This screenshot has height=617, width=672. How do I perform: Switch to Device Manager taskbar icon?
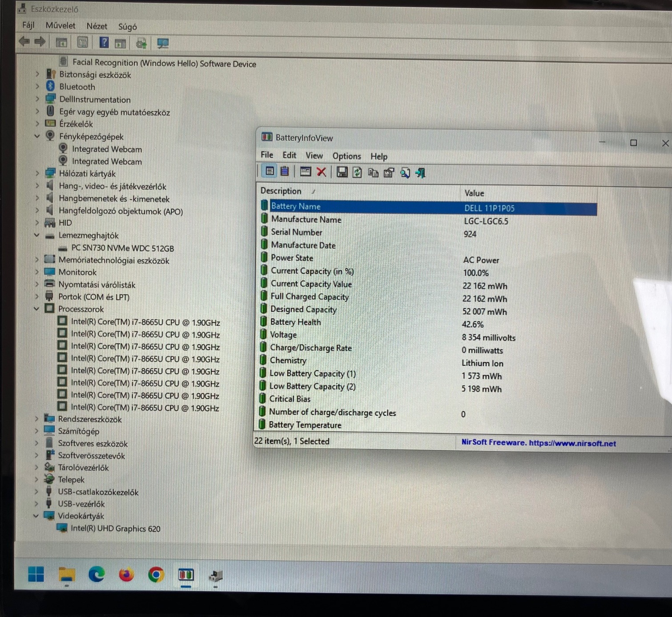tap(216, 576)
